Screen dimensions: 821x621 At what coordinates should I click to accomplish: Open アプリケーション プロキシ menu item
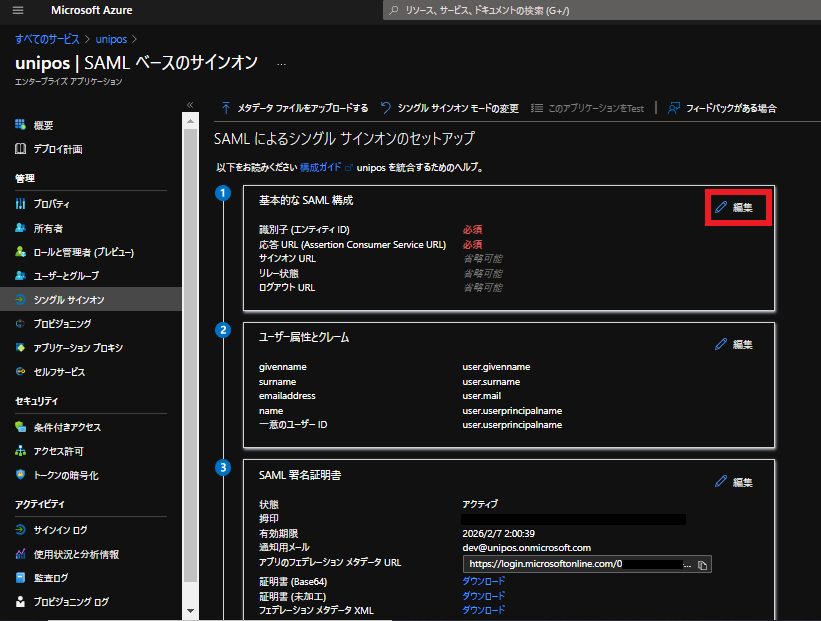click(x=78, y=348)
